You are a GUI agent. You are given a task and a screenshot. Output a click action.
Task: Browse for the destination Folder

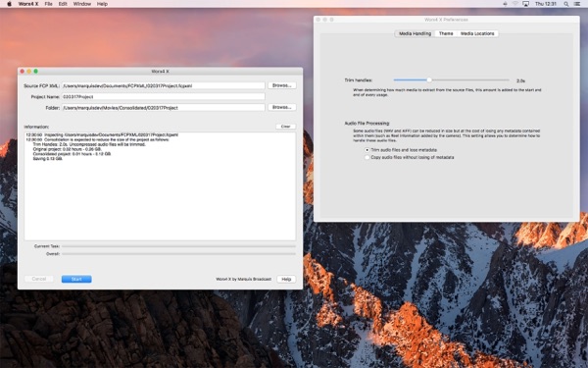tap(282, 107)
